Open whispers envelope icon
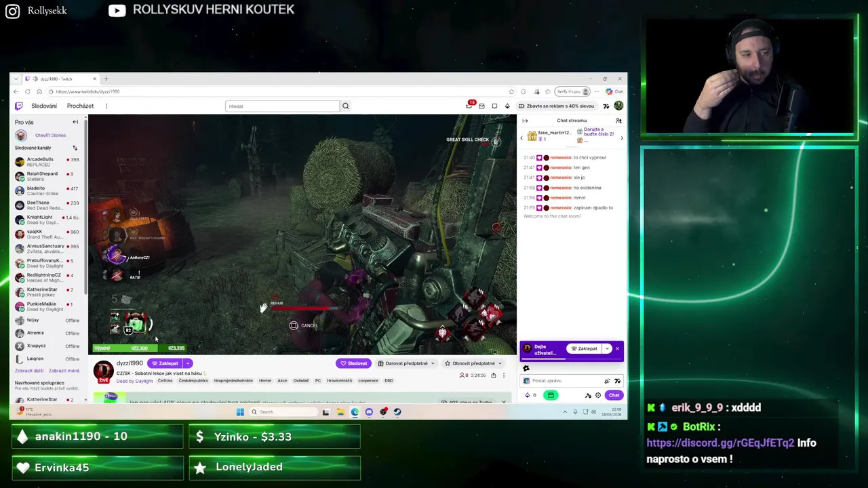 [481, 106]
